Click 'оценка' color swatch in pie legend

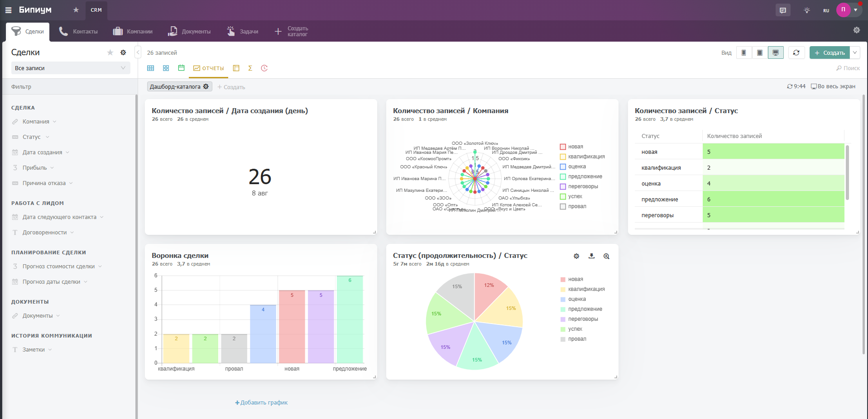coord(563,299)
